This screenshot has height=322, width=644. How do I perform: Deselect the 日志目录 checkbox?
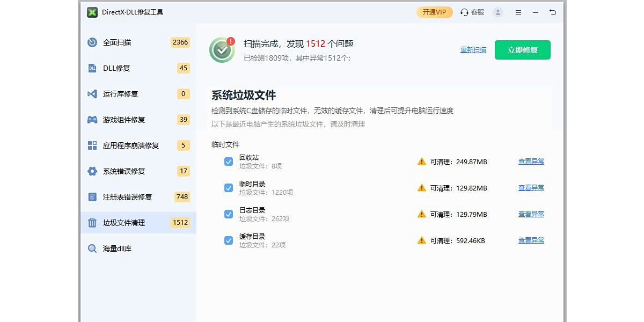[x=229, y=214]
